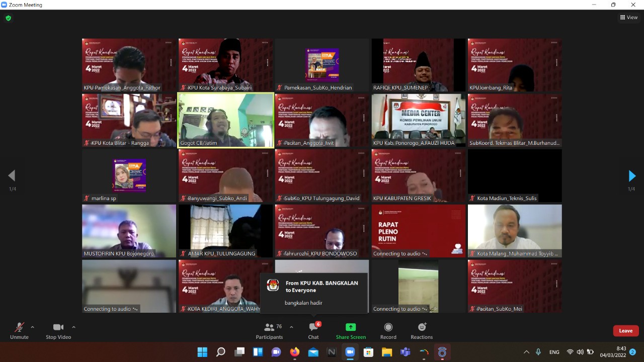Open the View layout menu
The height and width of the screenshot is (362, 644).
(629, 17)
